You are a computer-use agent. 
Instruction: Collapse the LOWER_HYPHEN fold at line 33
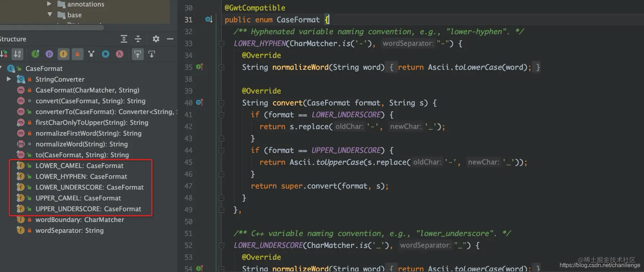click(221, 44)
